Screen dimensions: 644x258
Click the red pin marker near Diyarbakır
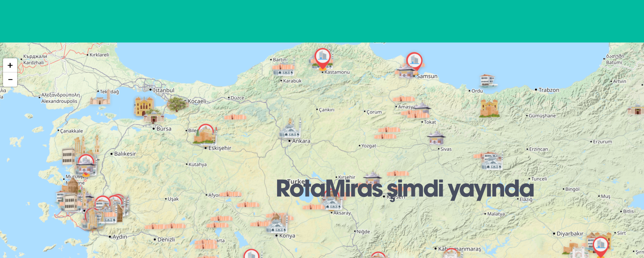tap(600, 247)
